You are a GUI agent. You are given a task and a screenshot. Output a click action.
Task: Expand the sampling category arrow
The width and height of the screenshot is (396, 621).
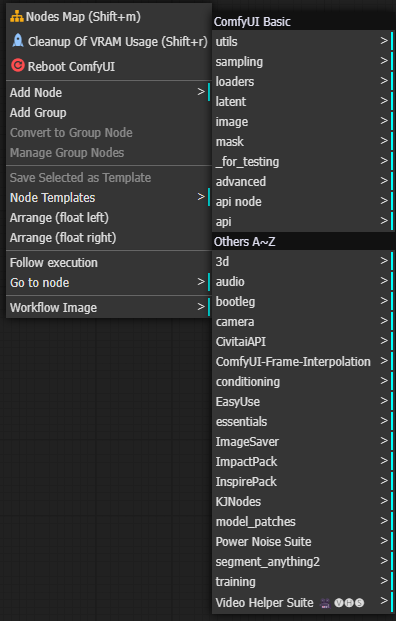pyautogui.click(x=384, y=61)
